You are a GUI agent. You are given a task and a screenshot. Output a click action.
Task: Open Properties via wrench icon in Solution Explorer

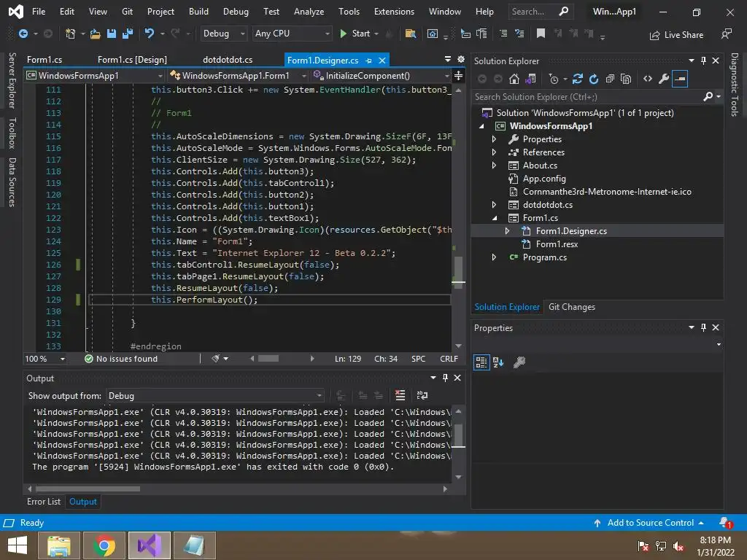[x=663, y=79]
